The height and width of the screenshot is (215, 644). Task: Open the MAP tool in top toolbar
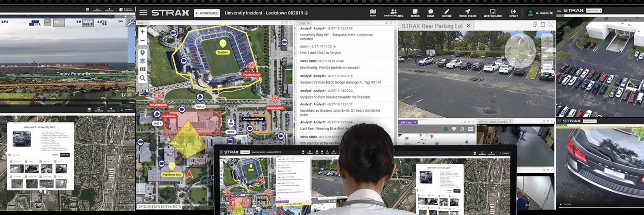pos(373,13)
